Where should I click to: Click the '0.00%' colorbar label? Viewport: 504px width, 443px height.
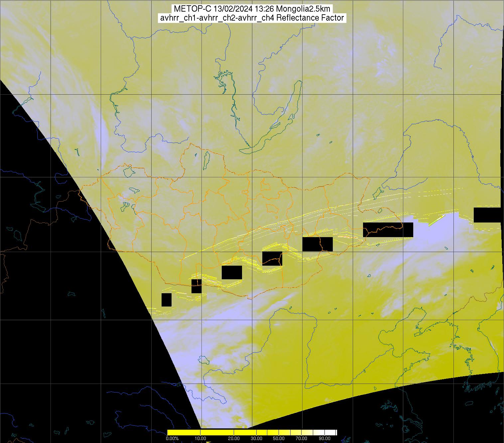[172, 438]
